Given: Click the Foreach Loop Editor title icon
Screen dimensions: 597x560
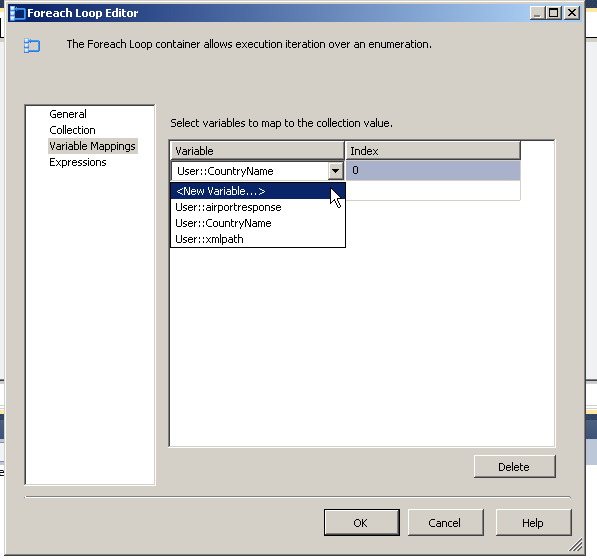Looking at the screenshot, I should [x=17, y=13].
